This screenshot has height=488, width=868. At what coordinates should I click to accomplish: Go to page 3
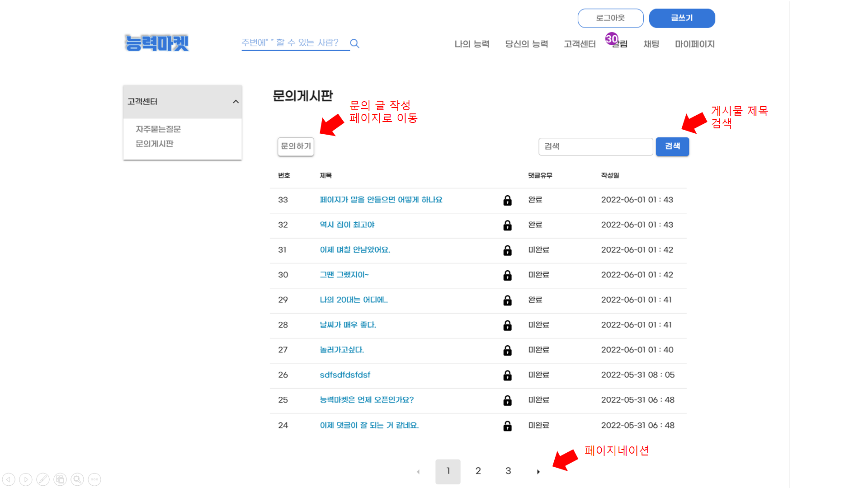508,471
